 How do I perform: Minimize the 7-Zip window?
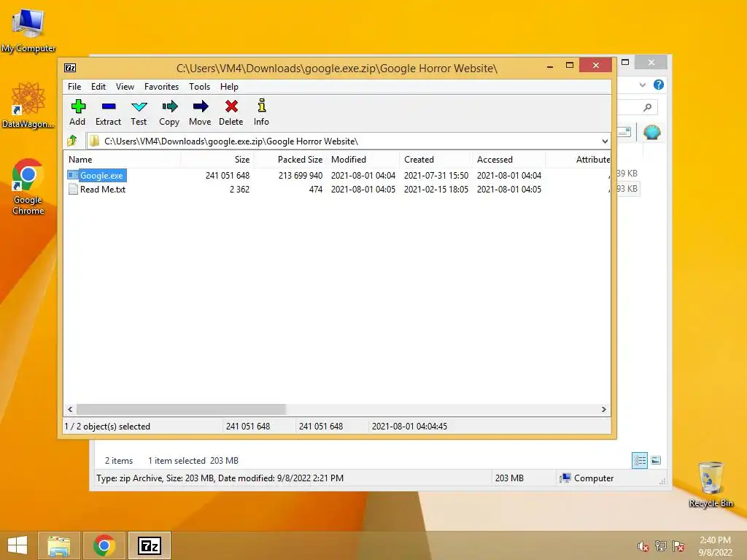point(550,66)
